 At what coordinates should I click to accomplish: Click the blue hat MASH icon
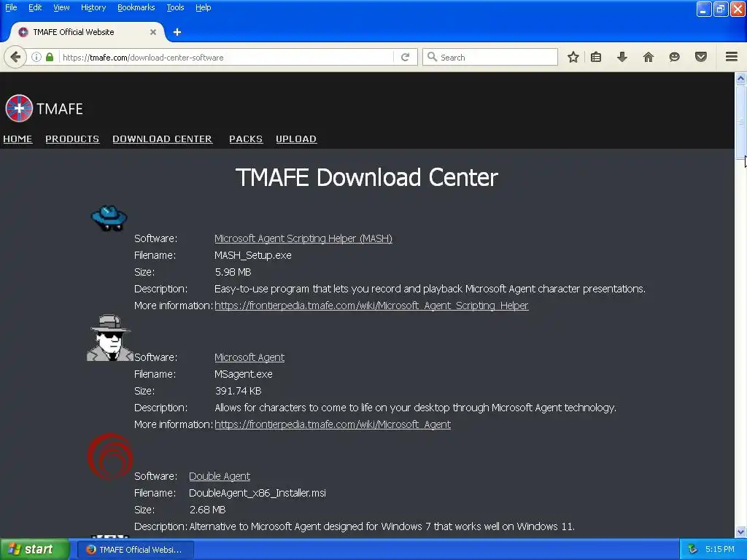109,218
